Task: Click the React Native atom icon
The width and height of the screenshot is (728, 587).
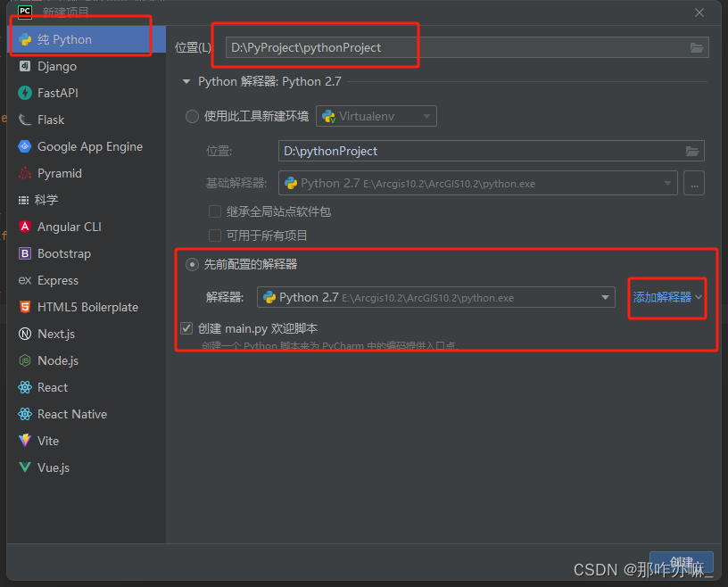Action: (x=25, y=414)
